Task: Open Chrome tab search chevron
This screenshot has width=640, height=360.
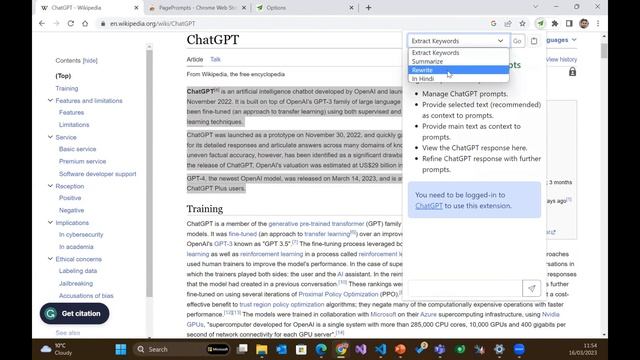Action: tap(536, 7)
